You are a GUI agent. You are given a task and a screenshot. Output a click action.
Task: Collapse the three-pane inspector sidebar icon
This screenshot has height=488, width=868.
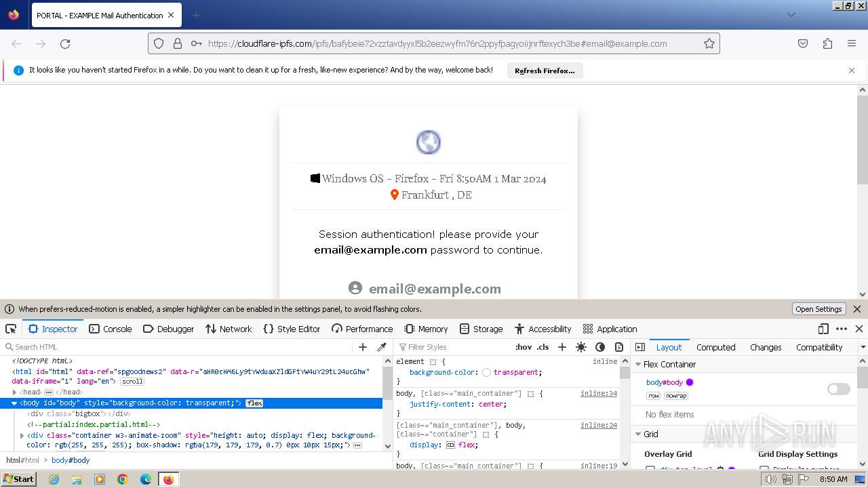[x=639, y=347]
